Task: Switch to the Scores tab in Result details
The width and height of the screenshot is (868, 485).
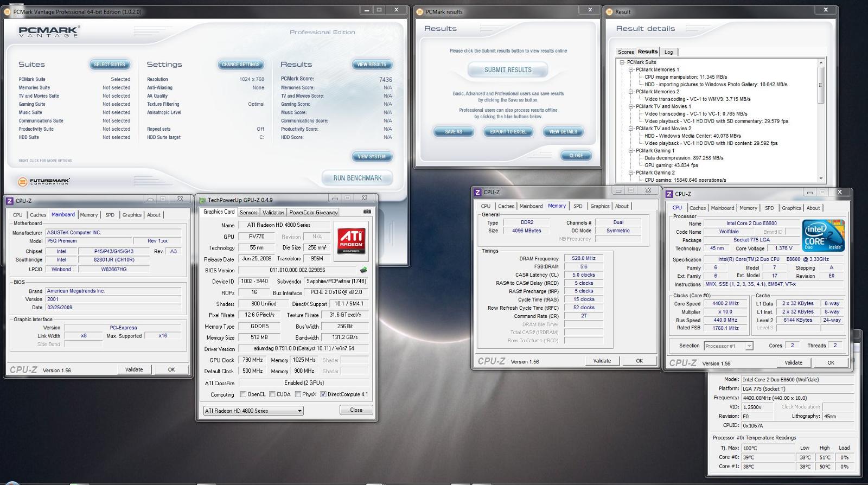Action: coord(626,52)
